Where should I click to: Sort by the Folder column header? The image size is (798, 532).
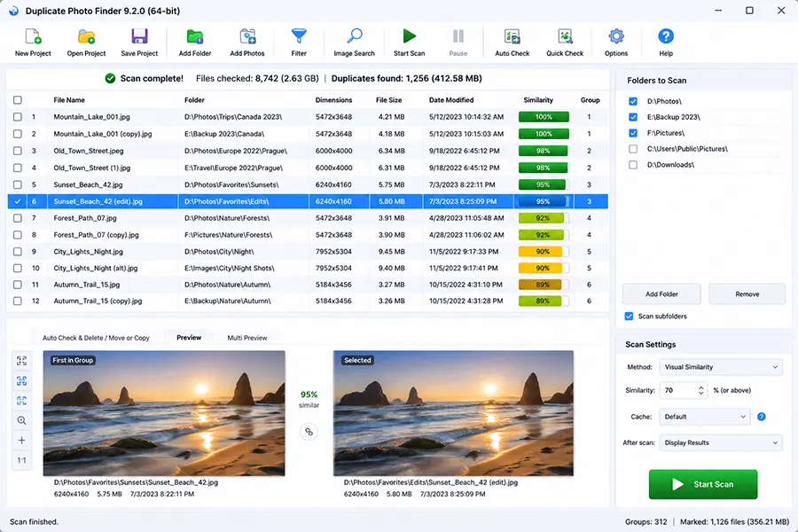click(194, 100)
